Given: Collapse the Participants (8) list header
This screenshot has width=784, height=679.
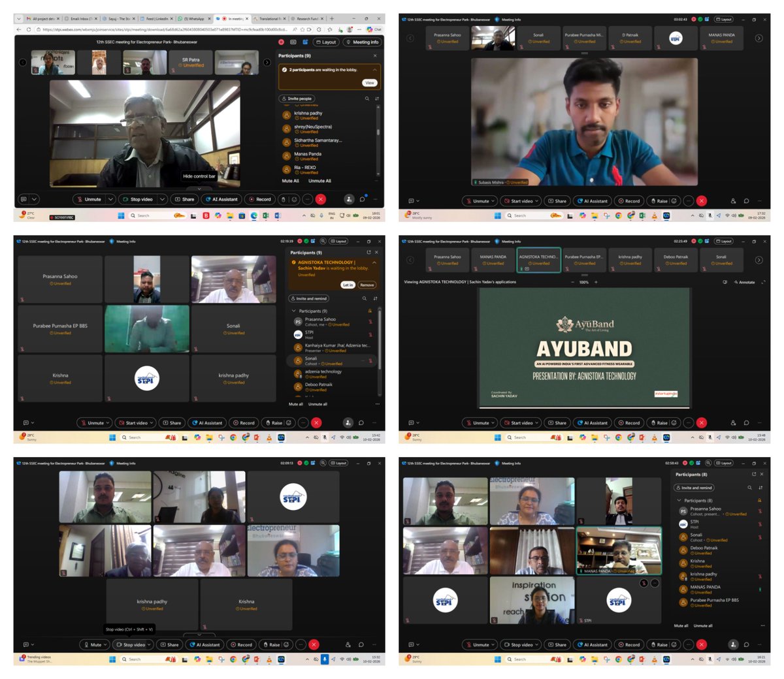Looking at the screenshot, I should 679,500.
